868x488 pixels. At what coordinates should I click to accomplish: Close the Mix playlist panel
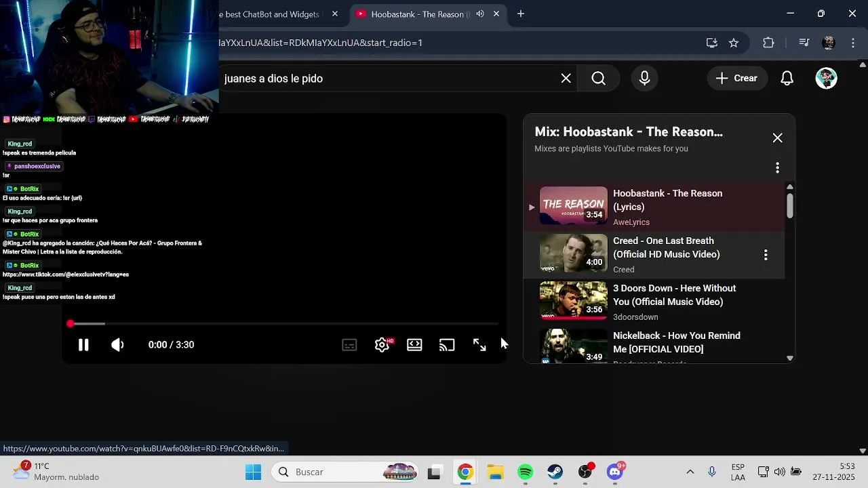(777, 138)
